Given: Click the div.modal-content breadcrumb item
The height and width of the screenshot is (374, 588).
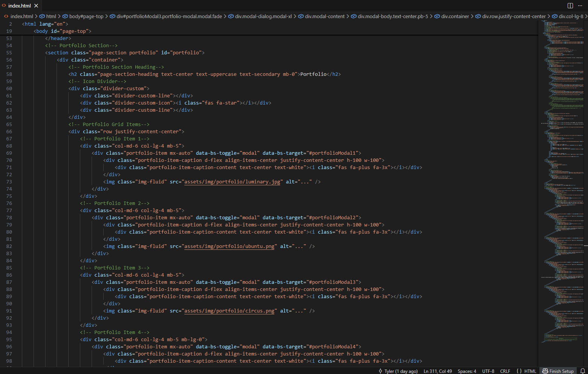Looking at the screenshot, I should coord(325,16).
